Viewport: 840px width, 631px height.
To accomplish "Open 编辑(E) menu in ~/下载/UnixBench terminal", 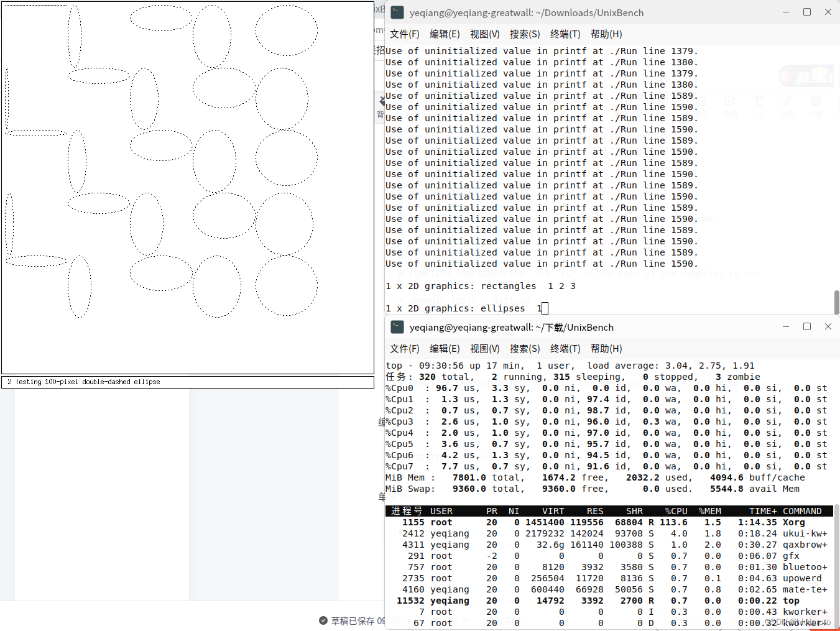I will 445,349.
